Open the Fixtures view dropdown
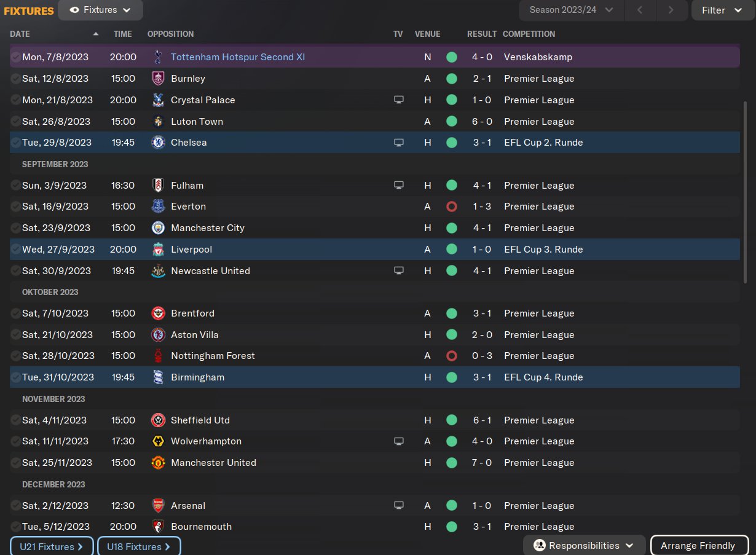This screenshot has height=555, width=756. tap(101, 10)
